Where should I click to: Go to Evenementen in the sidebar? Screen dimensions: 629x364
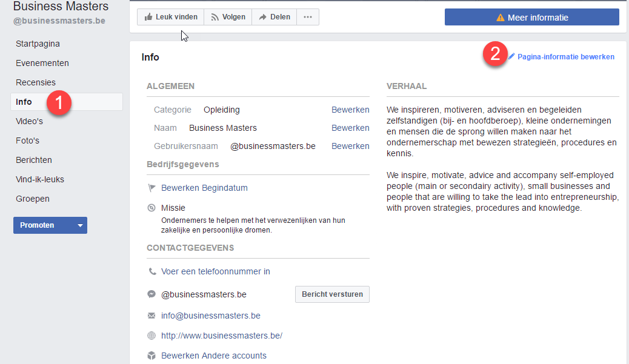42,63
